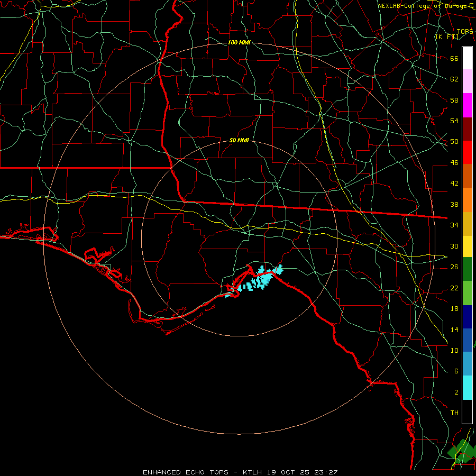Click the ENHANCED ECHO TOPS product title
The image size is (476, 476).
pos(186,472)
